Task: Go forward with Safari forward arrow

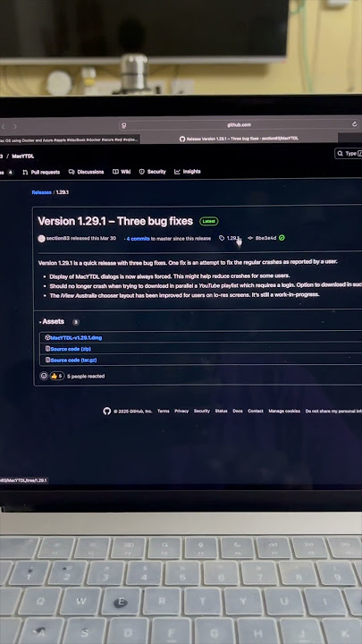Action: click(15, 126)
